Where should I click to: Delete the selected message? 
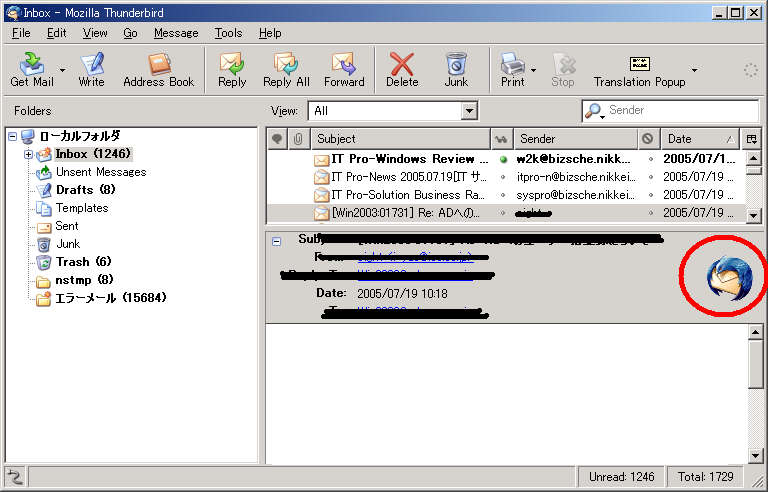pos(402,70)
